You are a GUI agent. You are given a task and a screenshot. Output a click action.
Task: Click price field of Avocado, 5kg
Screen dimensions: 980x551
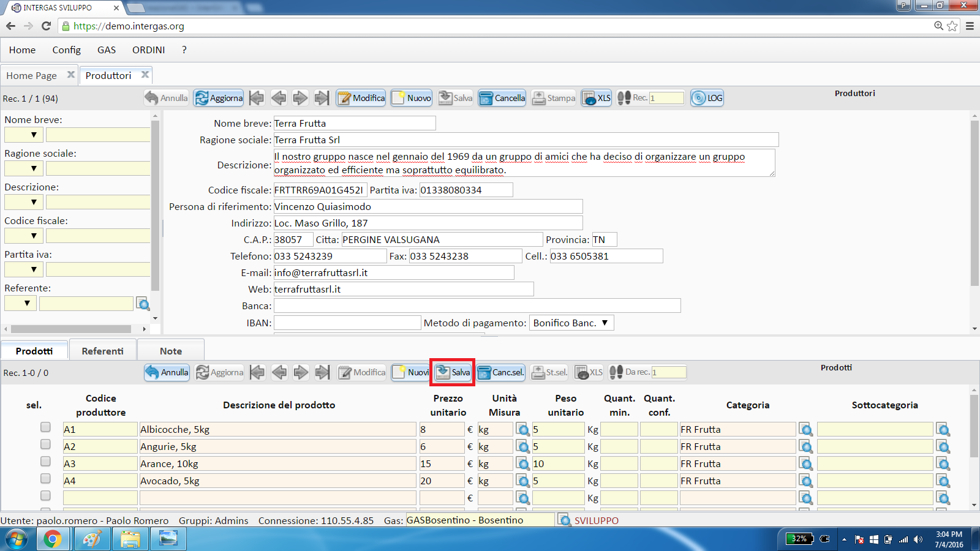coord(442,481)
